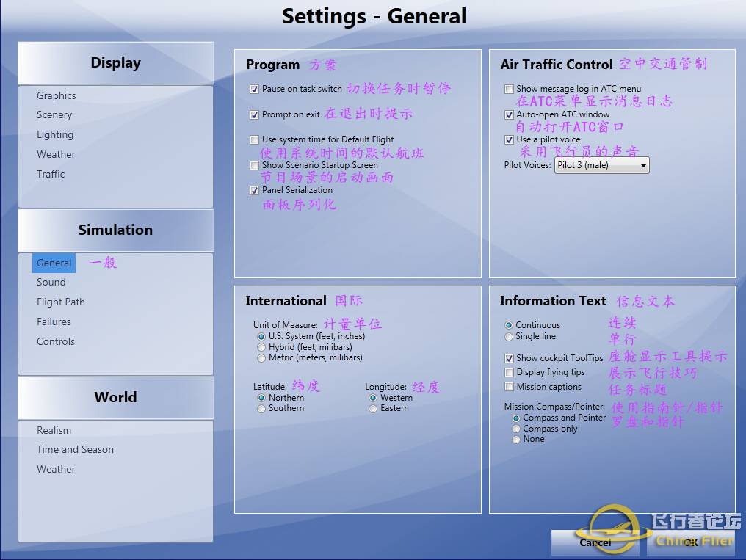Open Weather under World section
Image resolution: width=746 pixels, height=560 pixels.
[x=56, y=469]
